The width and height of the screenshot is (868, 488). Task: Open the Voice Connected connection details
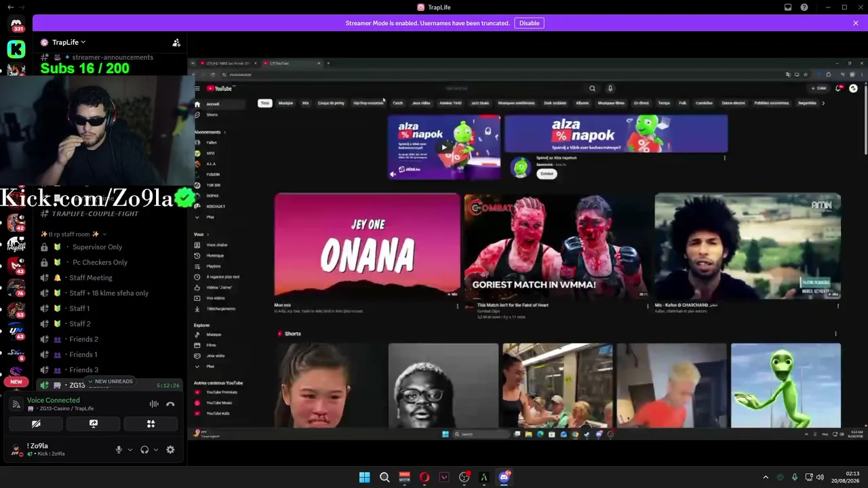tap(54, 400)
